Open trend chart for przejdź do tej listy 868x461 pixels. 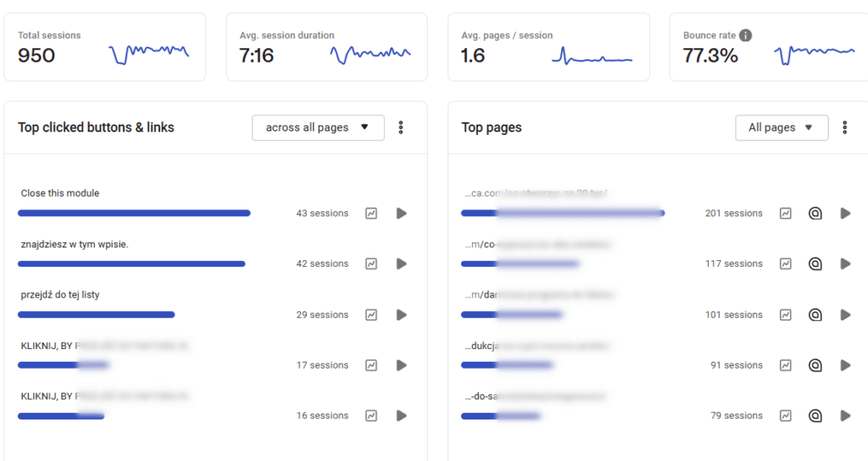tap(371, 315)
